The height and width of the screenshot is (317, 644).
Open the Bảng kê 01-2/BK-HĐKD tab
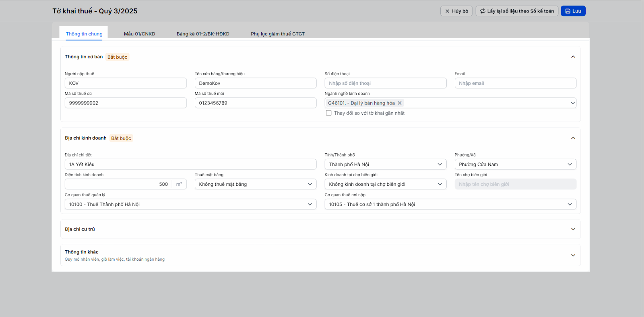pos(203,34)
